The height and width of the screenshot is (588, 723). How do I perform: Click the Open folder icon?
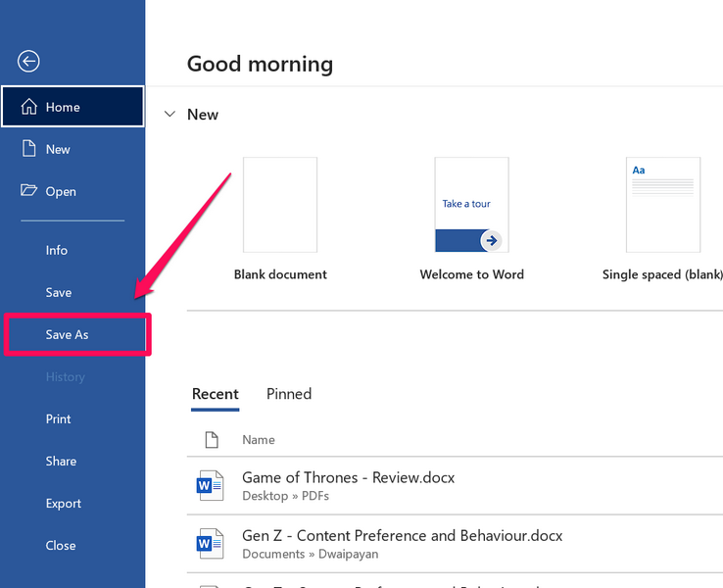[x=29, y=191]
